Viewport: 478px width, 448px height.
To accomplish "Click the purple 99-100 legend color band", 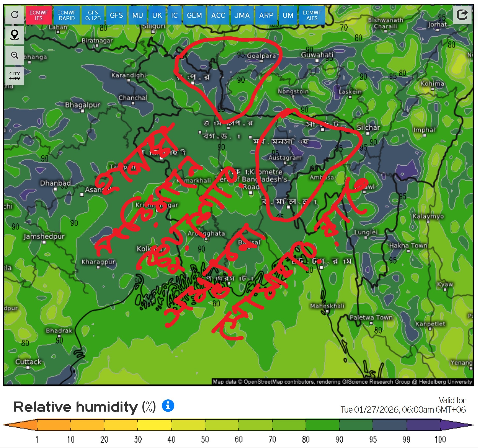I will coord(423,425).
